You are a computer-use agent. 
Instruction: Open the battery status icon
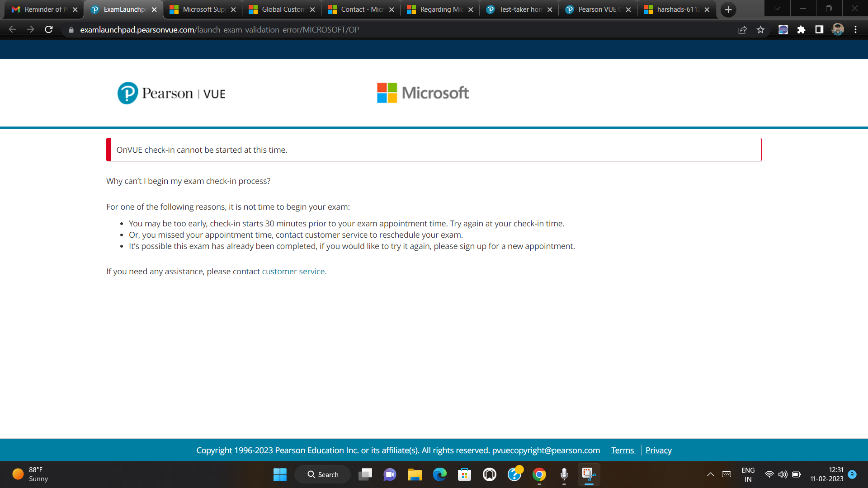tap(797, 474)
